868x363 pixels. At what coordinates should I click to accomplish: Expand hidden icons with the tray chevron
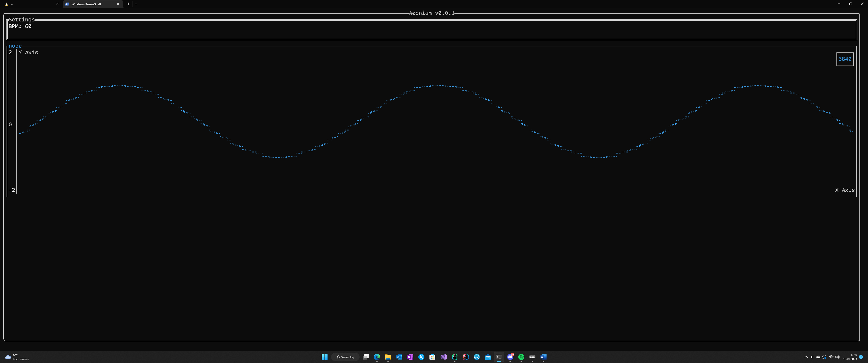(806, 357)
